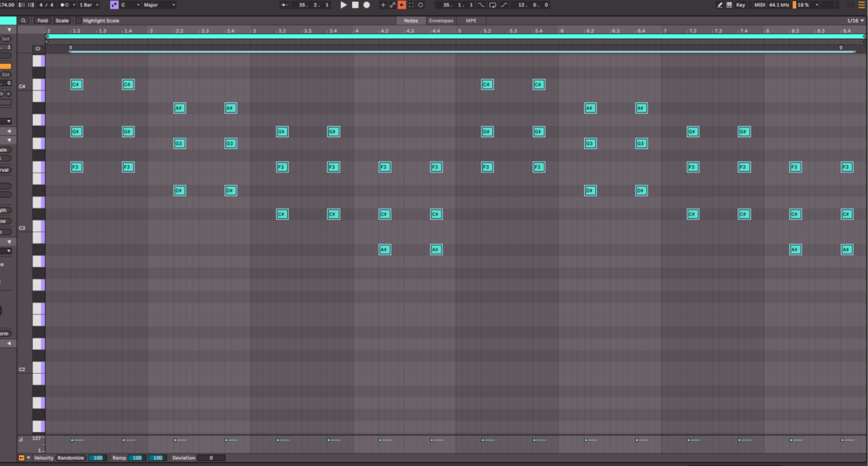The width and height of the screenshot is (868, 466).
Task: Toggle the Fold button
Action: click(43, 20)
